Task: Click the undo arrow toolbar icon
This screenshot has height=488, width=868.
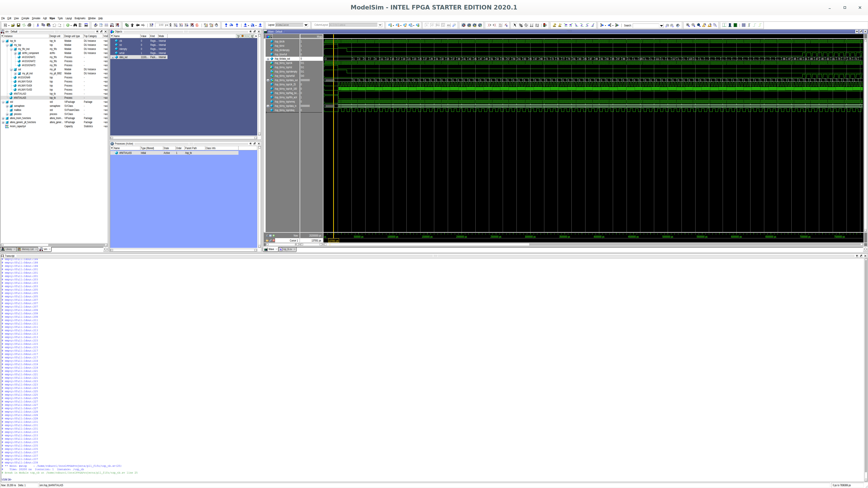Action: pyautogui.click(x=54, y=25)
